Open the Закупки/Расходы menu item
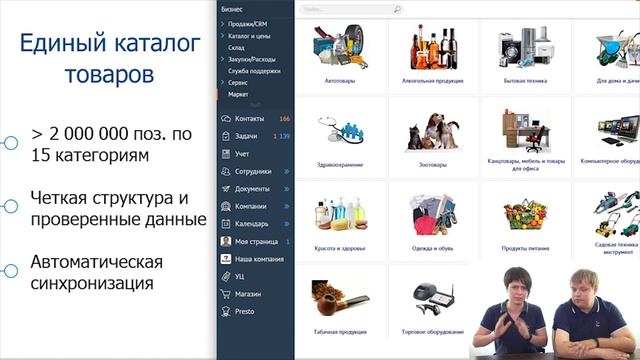Screen dimensions: 640x360 pos(252,59)
